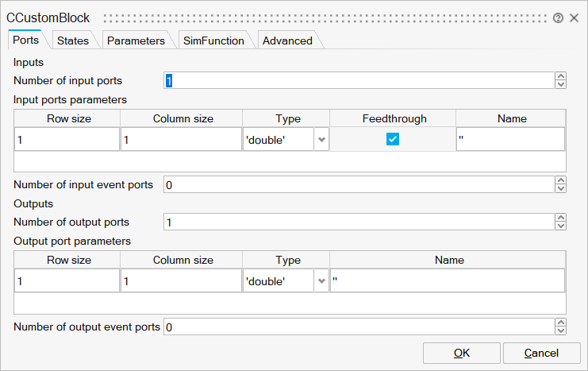Switch to the States tab
The image size is (588, 371).
[x=73, y=41]
